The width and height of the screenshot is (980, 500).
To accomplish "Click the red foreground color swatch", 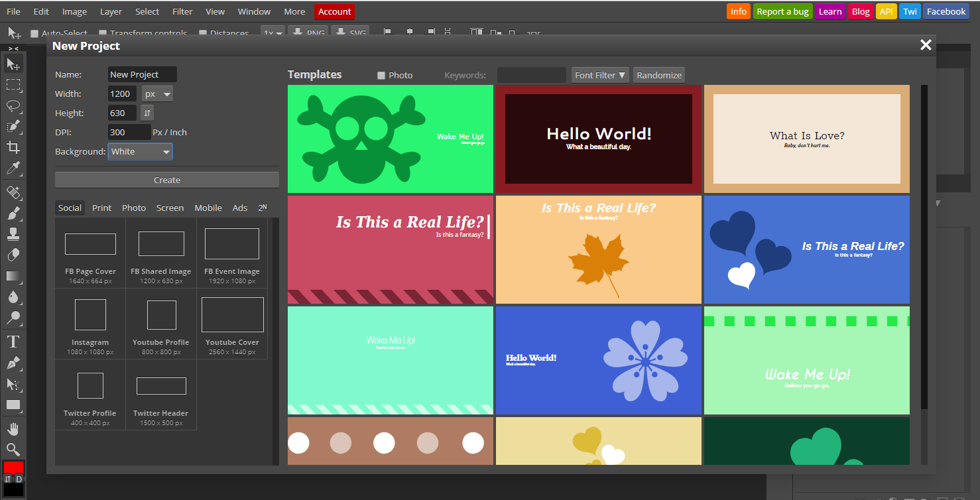I will tap(13, 467).
